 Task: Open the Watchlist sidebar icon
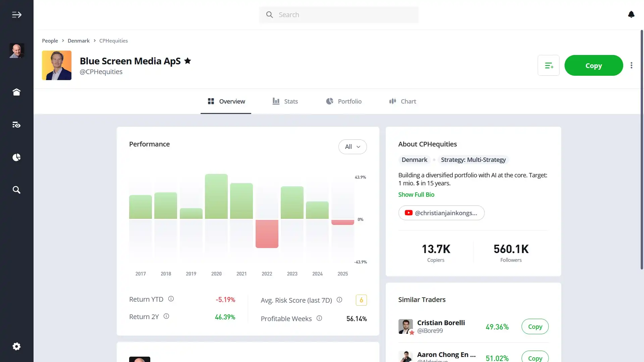pyautogui.click(x=16, y=125)
